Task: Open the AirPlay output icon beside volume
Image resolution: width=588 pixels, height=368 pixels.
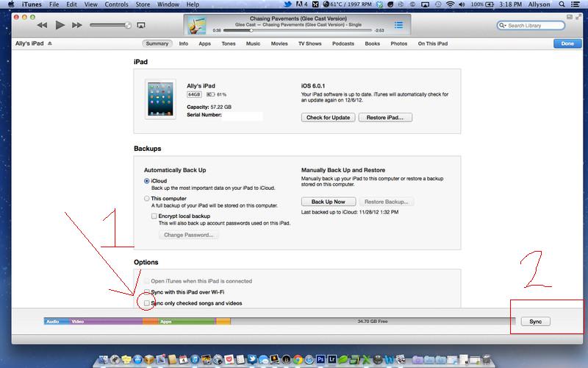Action: pyautogui.click(x=141, y=25)
